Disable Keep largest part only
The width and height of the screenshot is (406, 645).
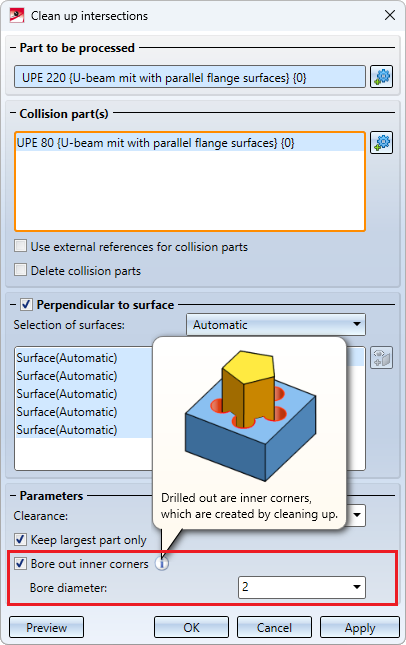(20, 539)
